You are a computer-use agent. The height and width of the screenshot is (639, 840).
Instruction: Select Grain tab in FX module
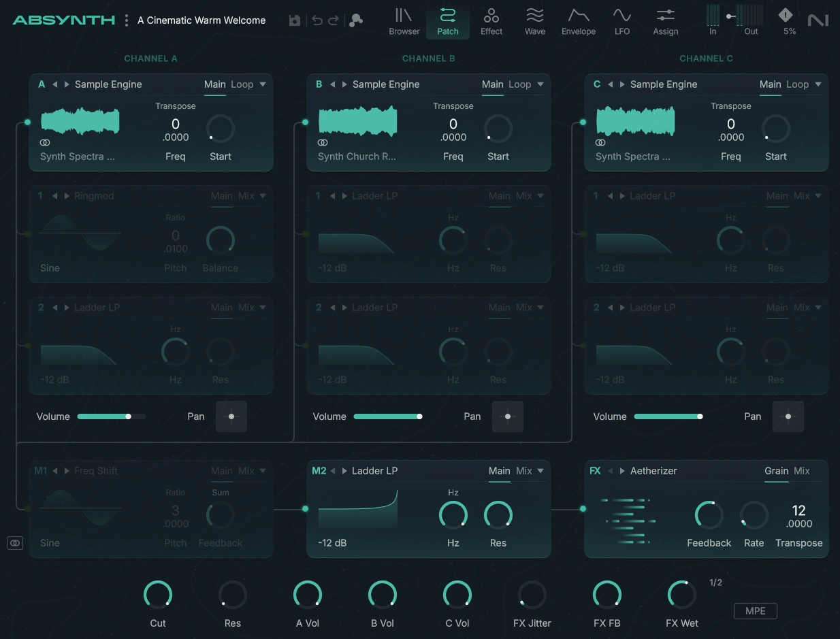coord(776,471)
